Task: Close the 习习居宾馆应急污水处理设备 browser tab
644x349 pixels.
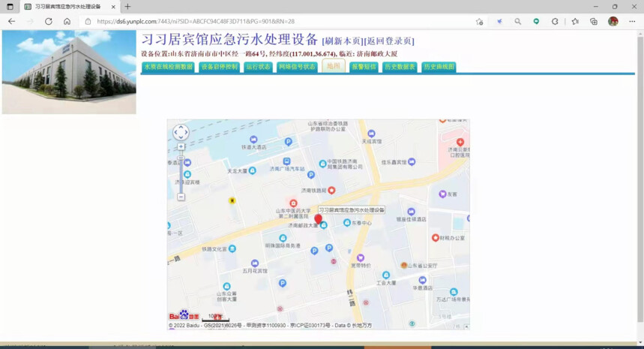Action: coord(113,7)
